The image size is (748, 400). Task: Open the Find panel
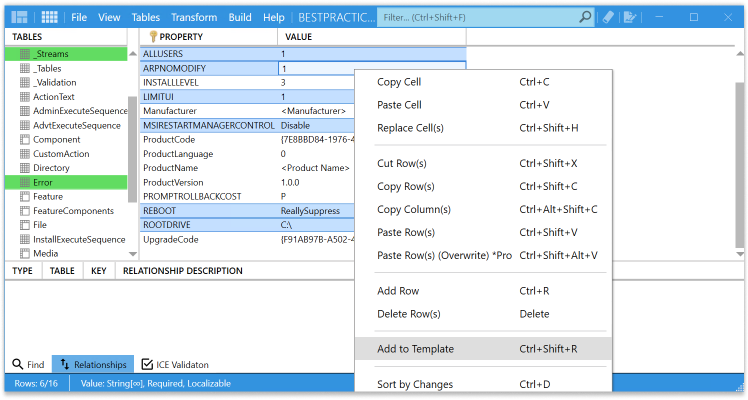point(28,364)
